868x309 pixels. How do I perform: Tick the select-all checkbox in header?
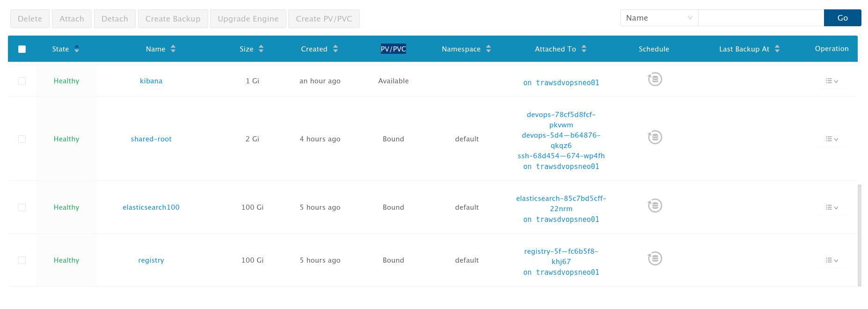point(22,49)
